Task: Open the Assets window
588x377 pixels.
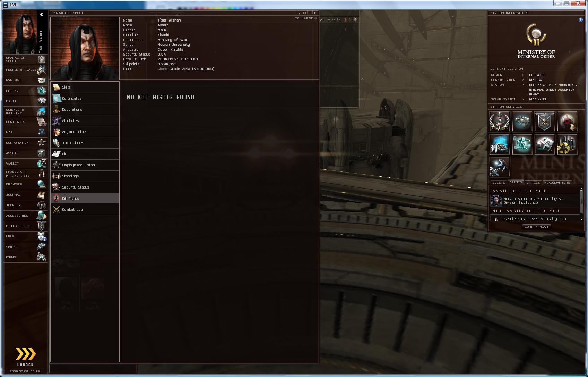Action: coord(25,153)
